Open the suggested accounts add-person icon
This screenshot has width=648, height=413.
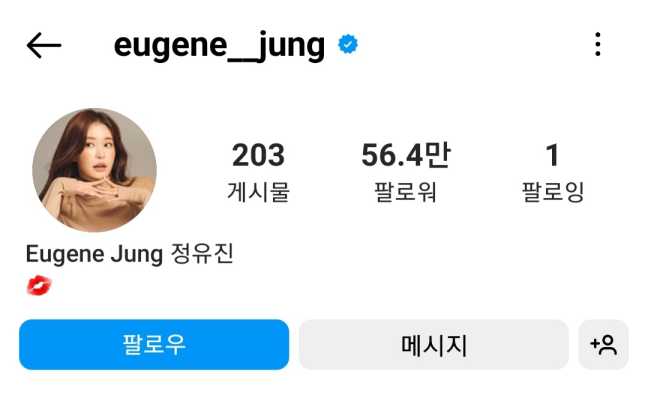pos(603,345)
